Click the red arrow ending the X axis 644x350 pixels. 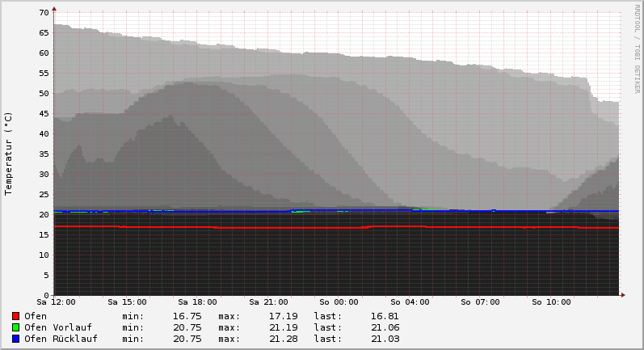click(x=621, y=295)
